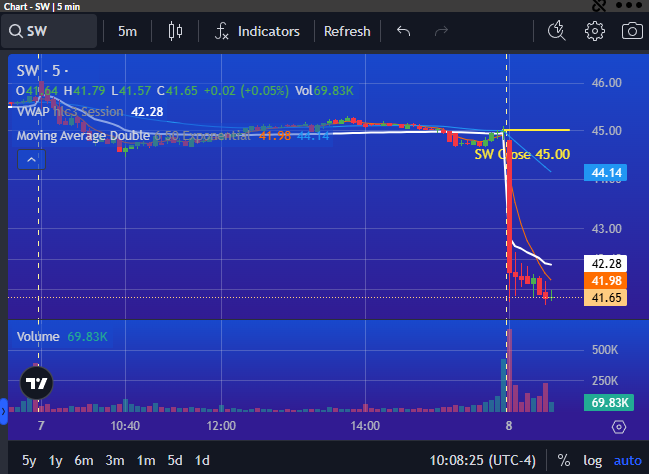Select the 3m time range
Screen dimensions: 649x474
click(115, 460)
